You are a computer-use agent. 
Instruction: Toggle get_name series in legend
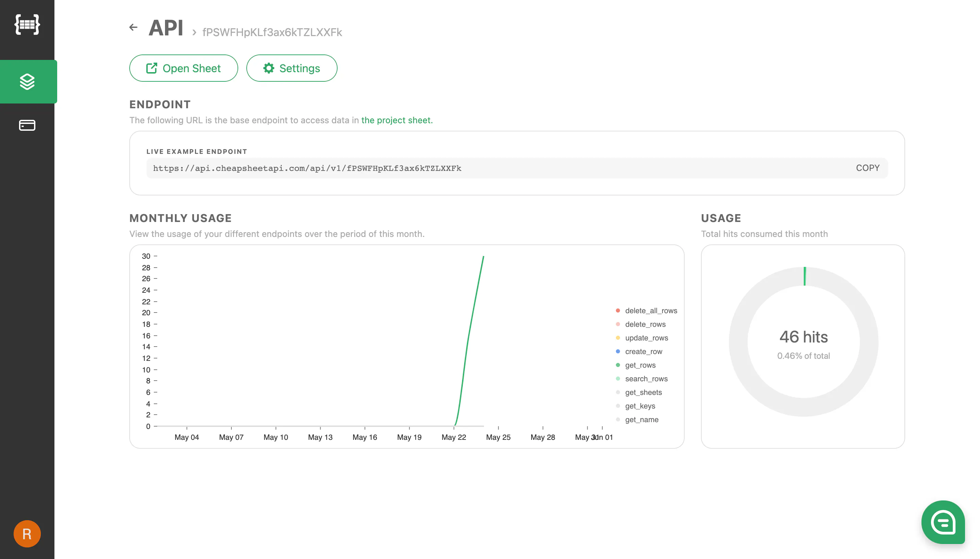(x=637, y=420)
